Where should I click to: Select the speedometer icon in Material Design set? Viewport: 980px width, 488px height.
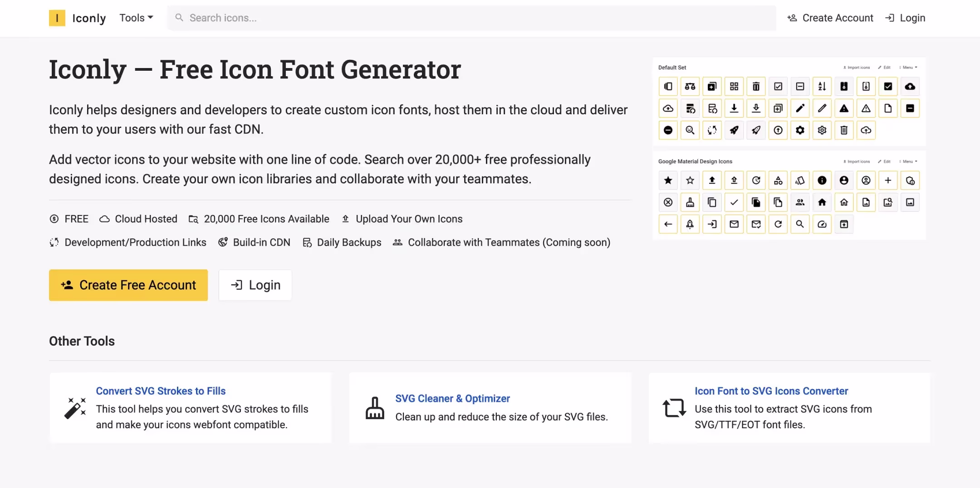pos(822,224)
